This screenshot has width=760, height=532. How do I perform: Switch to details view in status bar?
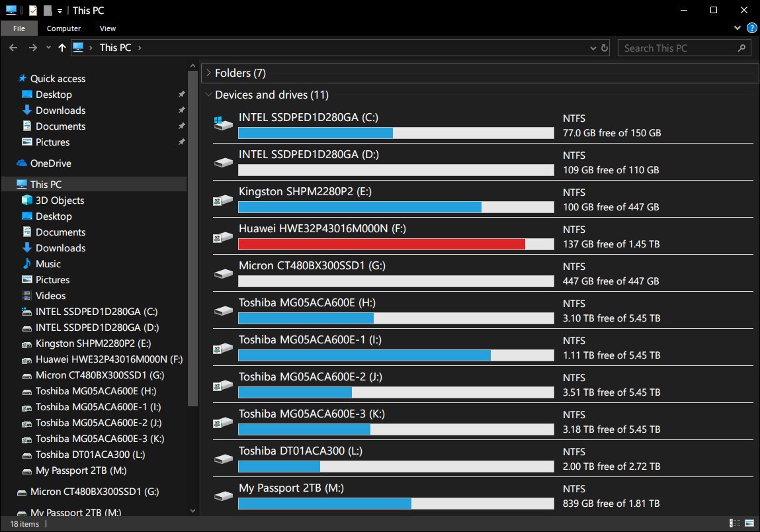pos(734,524)
